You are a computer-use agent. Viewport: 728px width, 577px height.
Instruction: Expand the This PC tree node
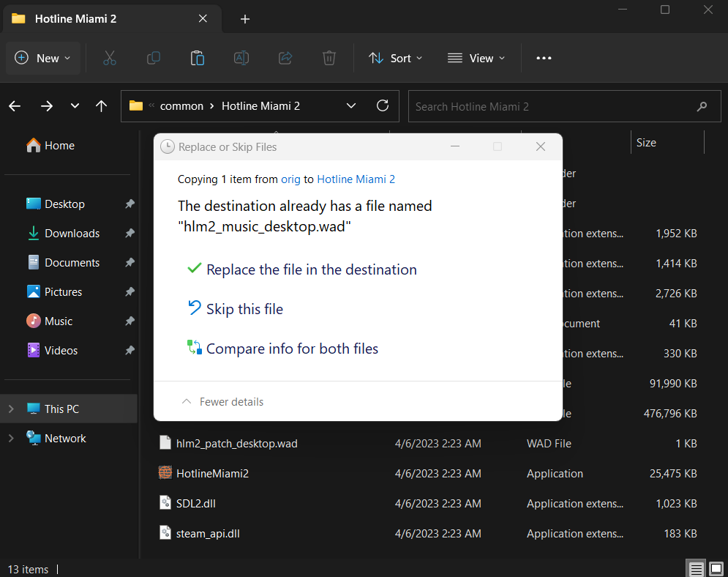coord(11,409)
